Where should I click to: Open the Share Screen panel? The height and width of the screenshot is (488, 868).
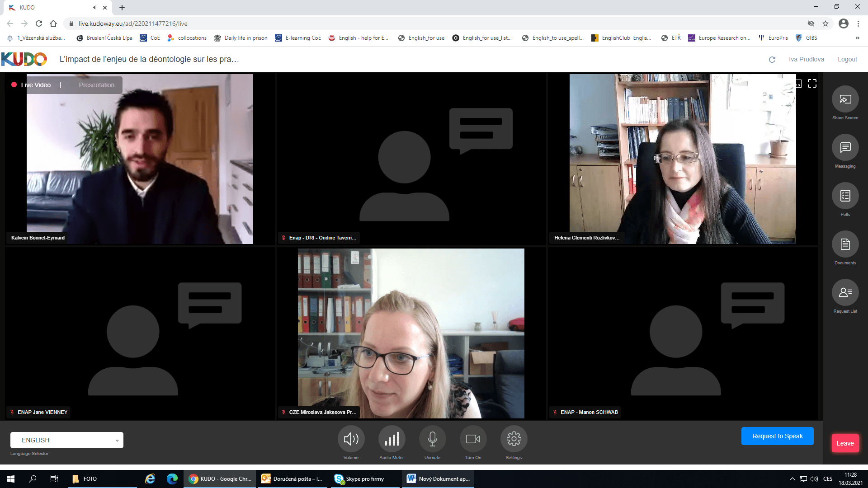coord(845,99)
